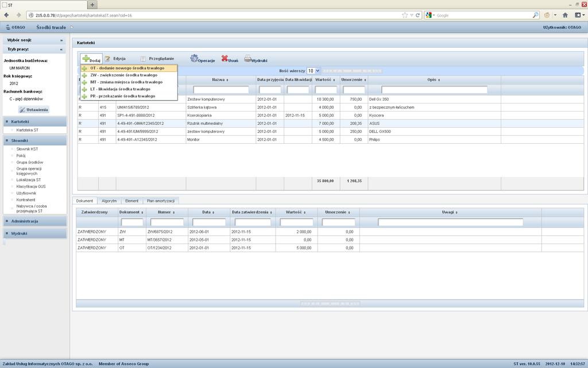Open Klasyfikacja GUS dictionary
Viewport: 588px width, 368px height.
(x=31, y=186)
